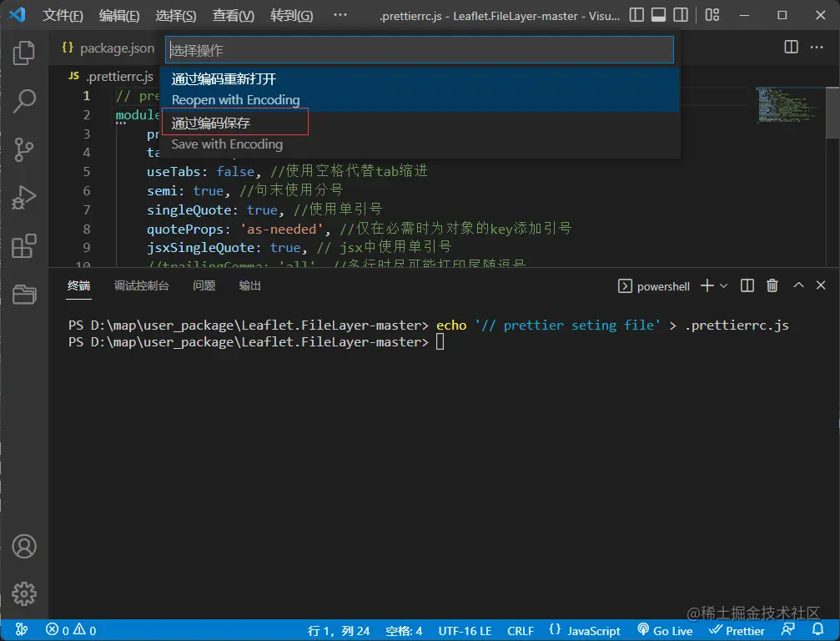Viewport: 840px width, 641px height.
Task: Split the terminal panel
Action: point(747,285)
